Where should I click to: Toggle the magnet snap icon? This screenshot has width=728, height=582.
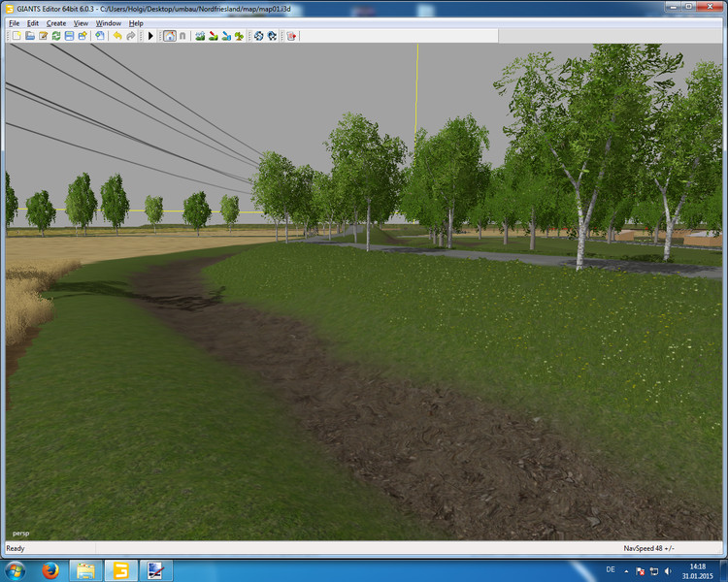(182, 36)
